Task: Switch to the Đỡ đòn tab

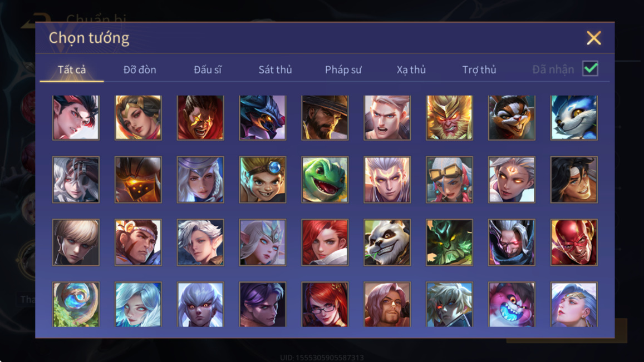Action: coord(140,70)
